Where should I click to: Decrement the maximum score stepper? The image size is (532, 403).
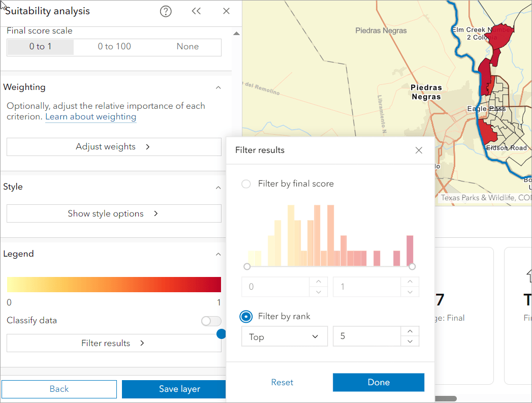pyautogui.click(x=410, y=292)
